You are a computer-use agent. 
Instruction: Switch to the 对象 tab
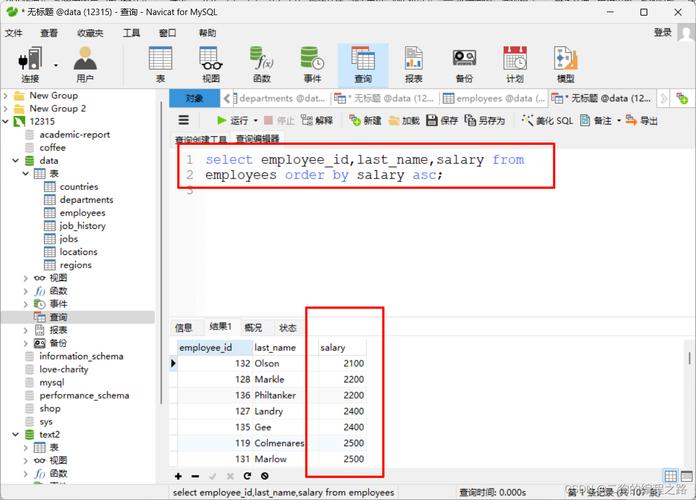[194, 99]
